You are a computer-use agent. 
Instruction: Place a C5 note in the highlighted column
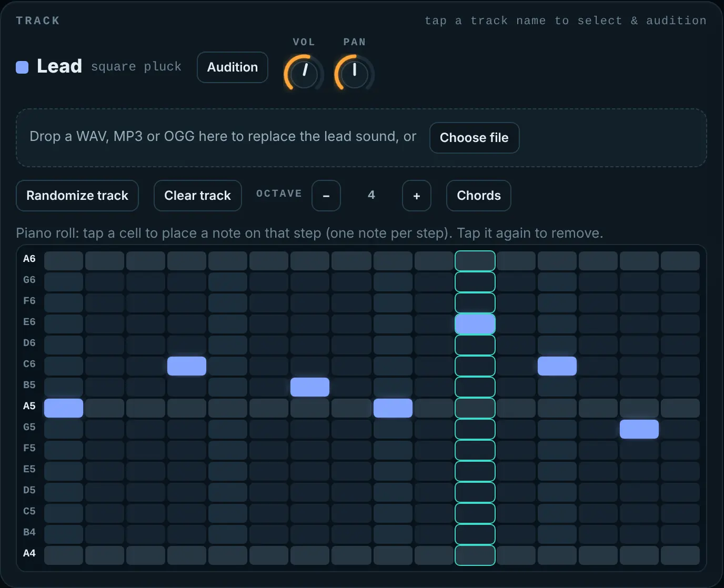pos(475,513)
